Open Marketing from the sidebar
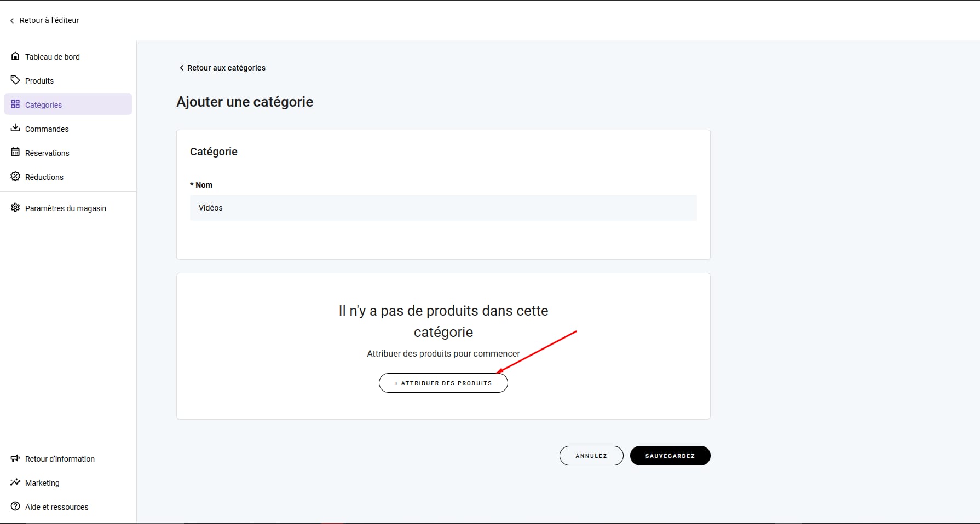This screenshot has height=524, width=980. [x=42, y=483]
